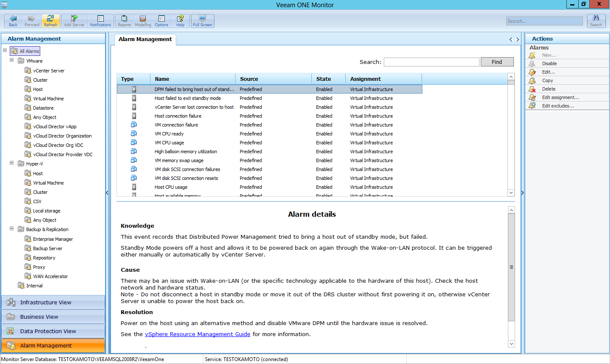The width and height of the screenshot is (610, 364).
Task: Open Notifications from the toolbar
Action: pos(100,21)
